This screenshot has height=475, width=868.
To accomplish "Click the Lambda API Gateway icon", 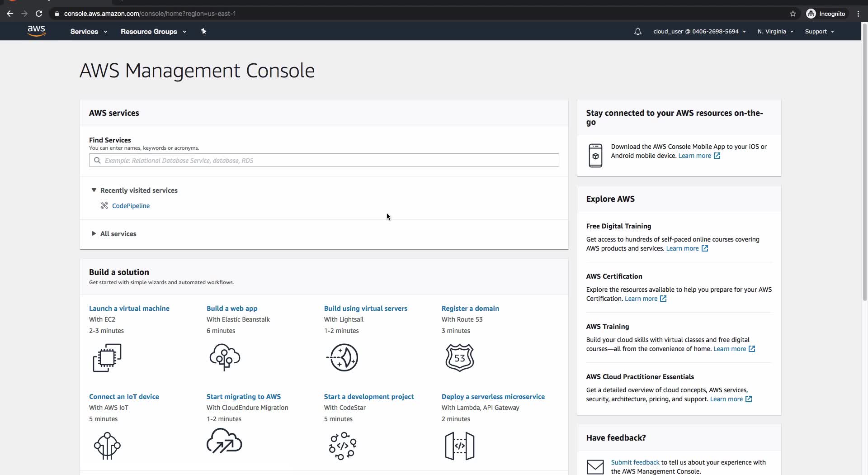I will [x=459, y=446].
